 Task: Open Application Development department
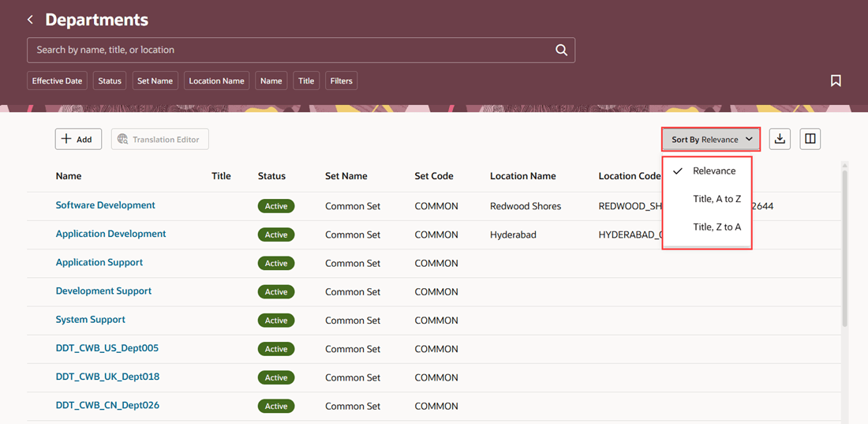pos(110,234)
